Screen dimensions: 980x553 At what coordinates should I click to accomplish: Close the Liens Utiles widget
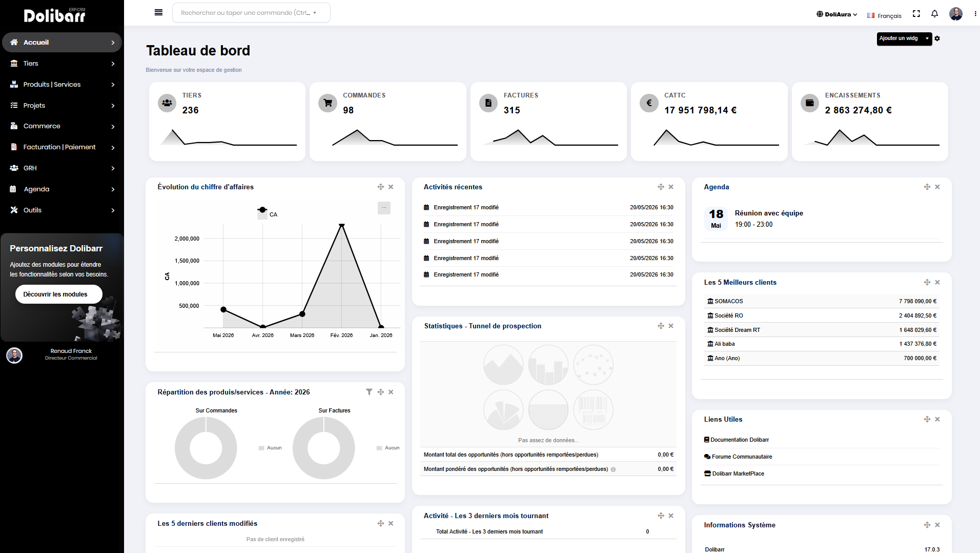[x=937, y=420]
